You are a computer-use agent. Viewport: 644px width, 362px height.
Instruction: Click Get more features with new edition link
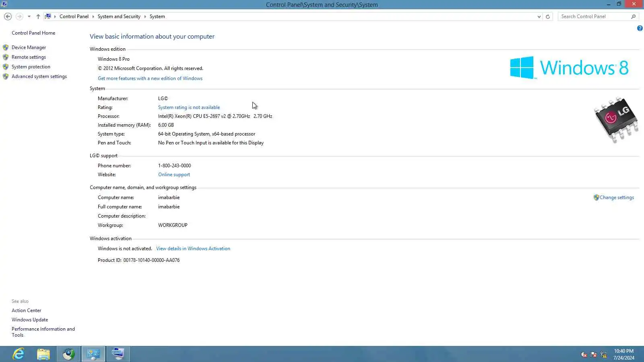pos(150,78)
